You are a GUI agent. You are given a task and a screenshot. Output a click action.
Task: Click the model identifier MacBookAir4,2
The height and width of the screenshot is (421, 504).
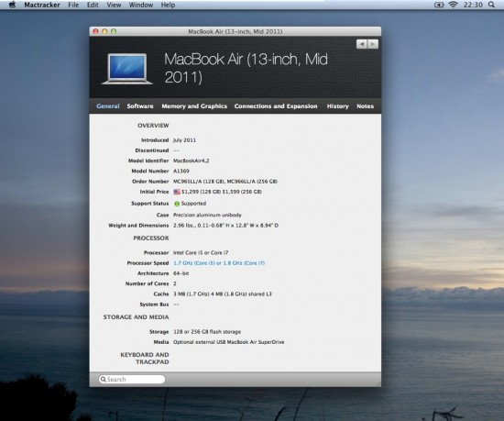click(x=192, y=161)
